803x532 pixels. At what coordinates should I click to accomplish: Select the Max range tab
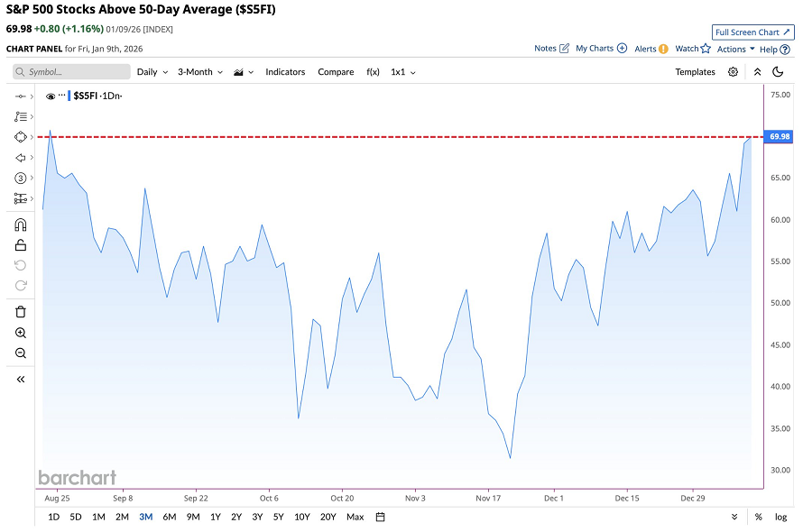coord(355,517)
